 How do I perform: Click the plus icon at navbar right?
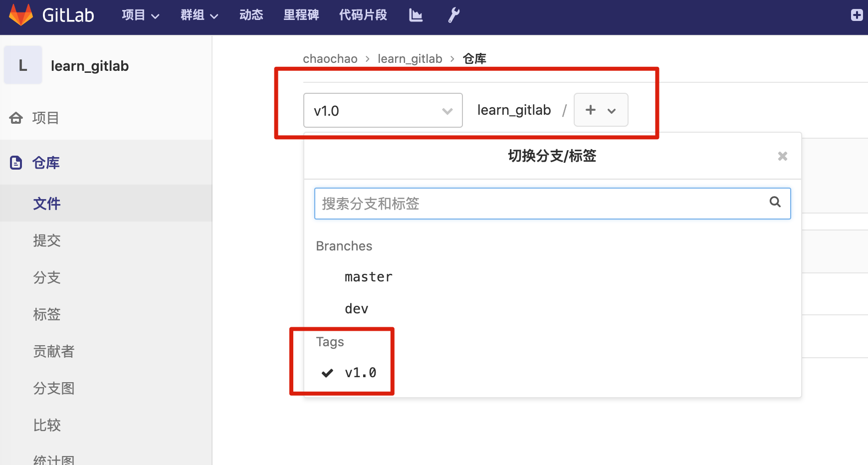point(857,15)
